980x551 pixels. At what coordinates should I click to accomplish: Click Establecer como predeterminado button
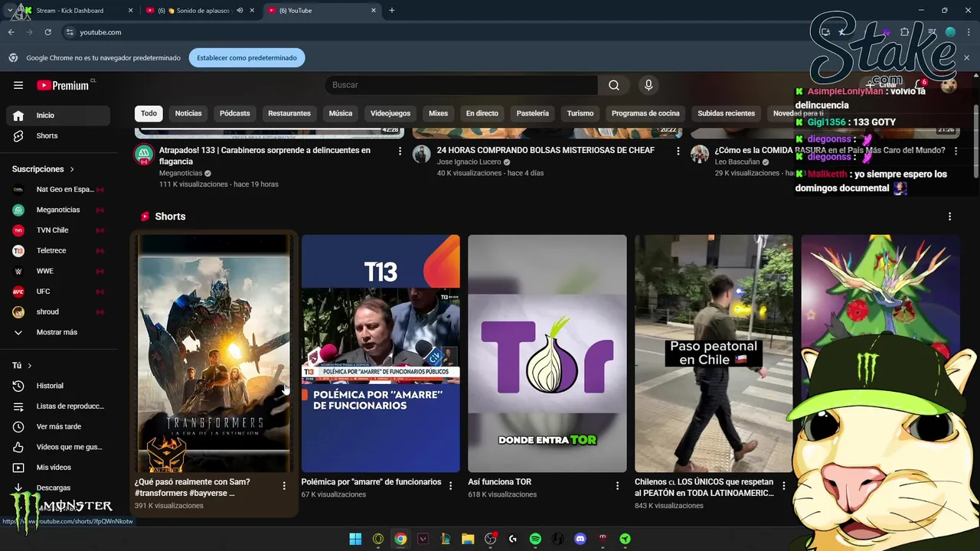coord(247,57)
